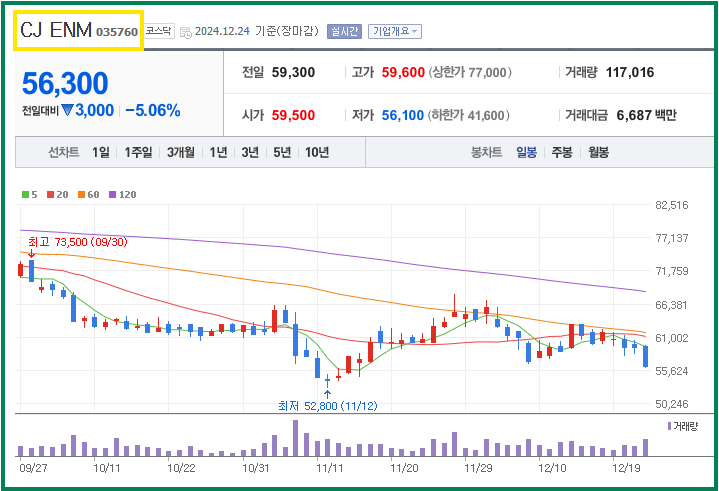
Task: Click the 12/10 date axis label
Action: point(552,468)
